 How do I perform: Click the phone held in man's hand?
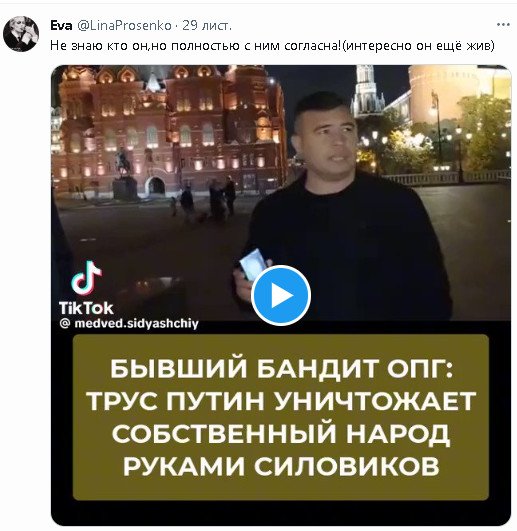(x=255, y=265)
